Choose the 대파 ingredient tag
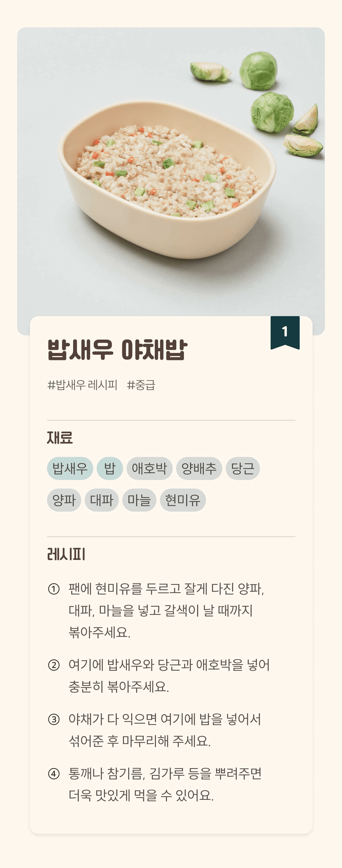 pos(102,500)
